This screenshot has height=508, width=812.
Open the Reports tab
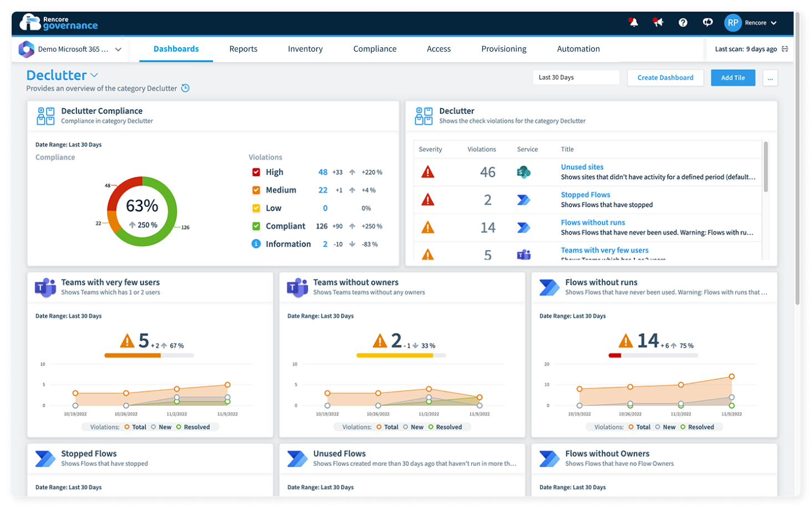(243, 49)
